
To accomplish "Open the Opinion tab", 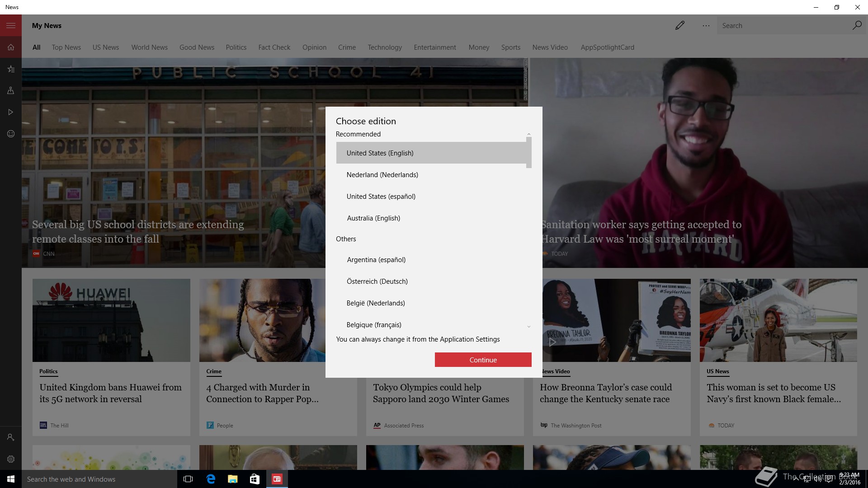I will coord(314,47).
